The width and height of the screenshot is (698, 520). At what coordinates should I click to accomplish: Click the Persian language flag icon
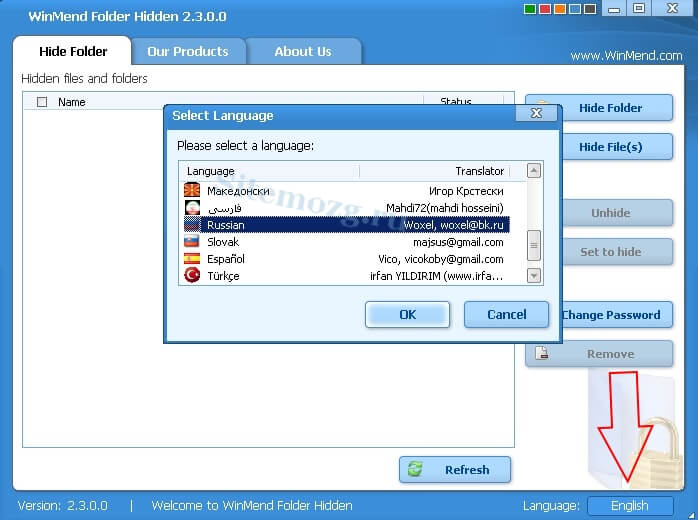click(192, 208)
